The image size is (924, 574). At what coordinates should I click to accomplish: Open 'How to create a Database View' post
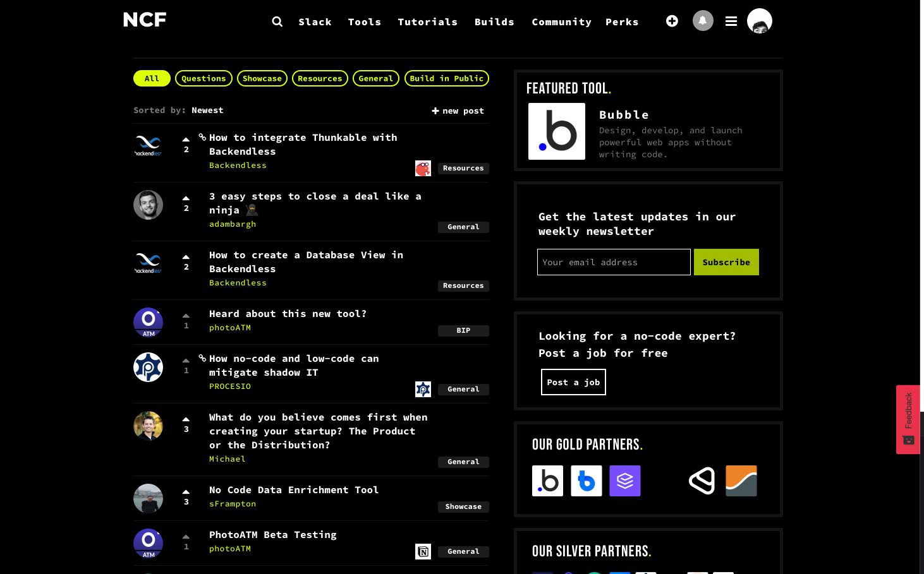[307, 262]
